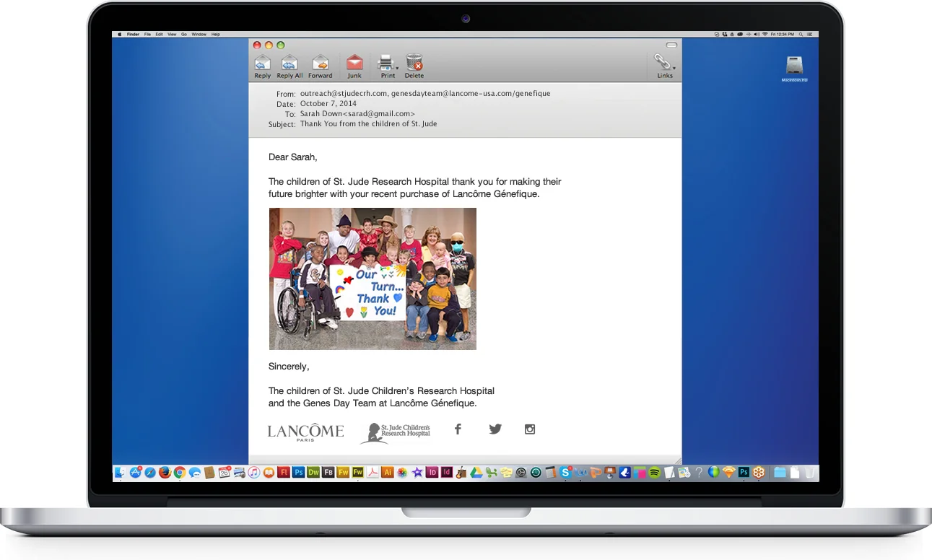
Task: Click the Instagram icon in the email footer
Action: [530, 429]
